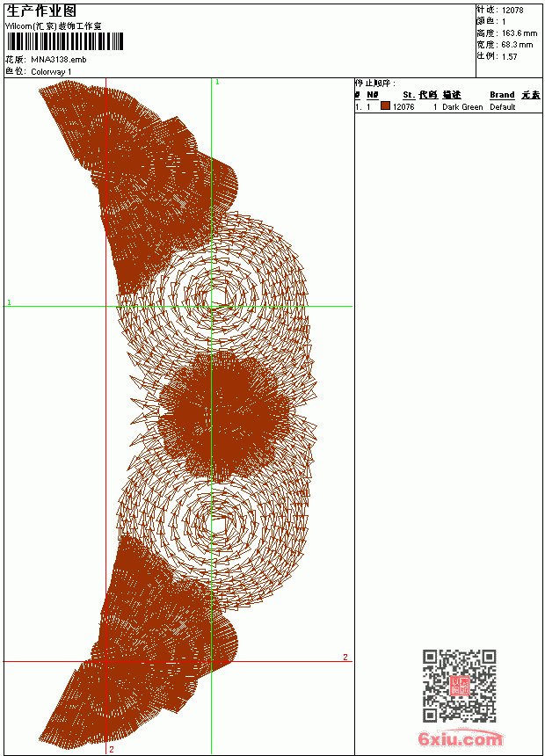545x756 pixels.
Task: Click the stitch count 12078 at top right
Action: tap(512, 11)
